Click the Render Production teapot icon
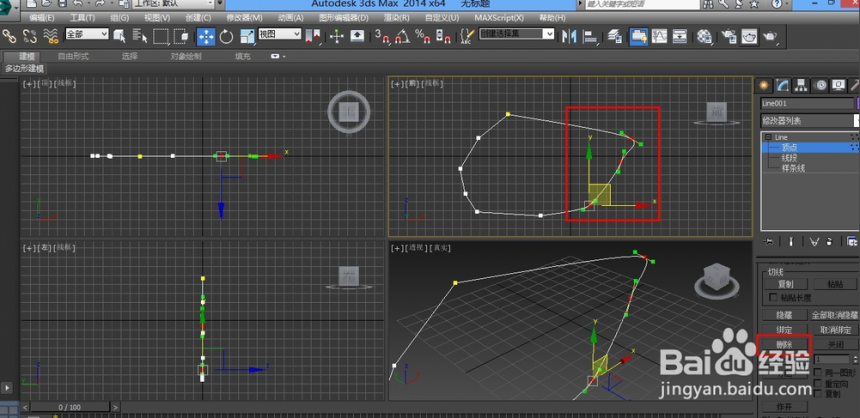This screenshot has height=418, width=860. point(770,36)
